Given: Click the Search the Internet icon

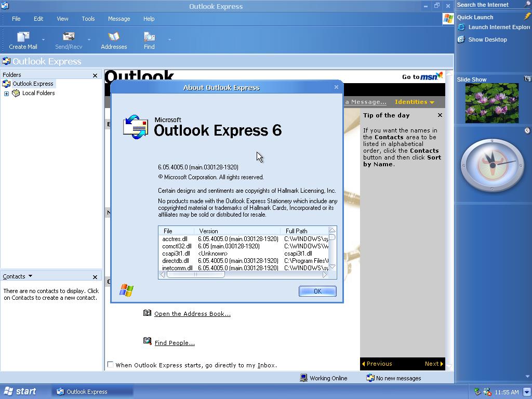Looking at the screenshot, I should pos(528,4).
